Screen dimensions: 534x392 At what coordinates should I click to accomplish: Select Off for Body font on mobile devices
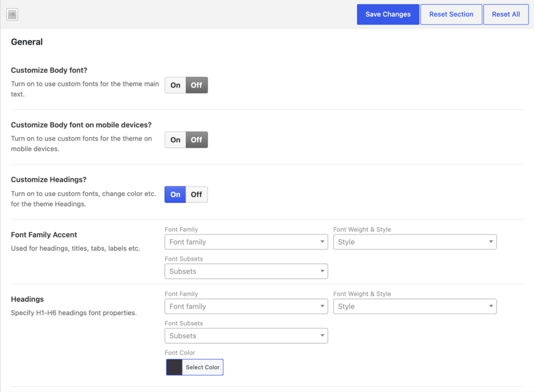(x=197, y=140)
